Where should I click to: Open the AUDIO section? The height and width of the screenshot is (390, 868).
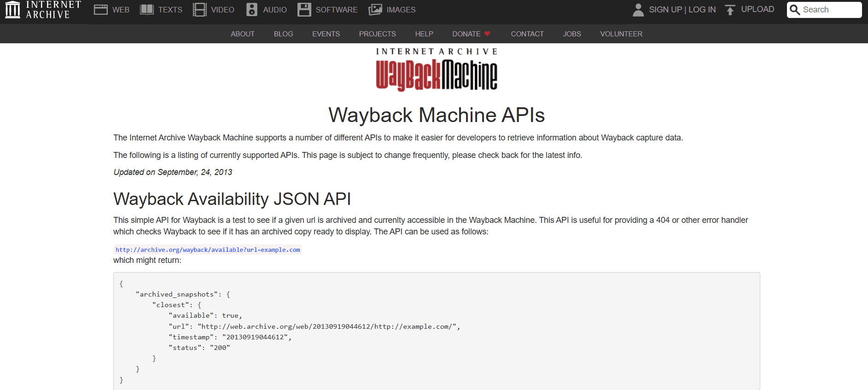(x=275, y=10)
